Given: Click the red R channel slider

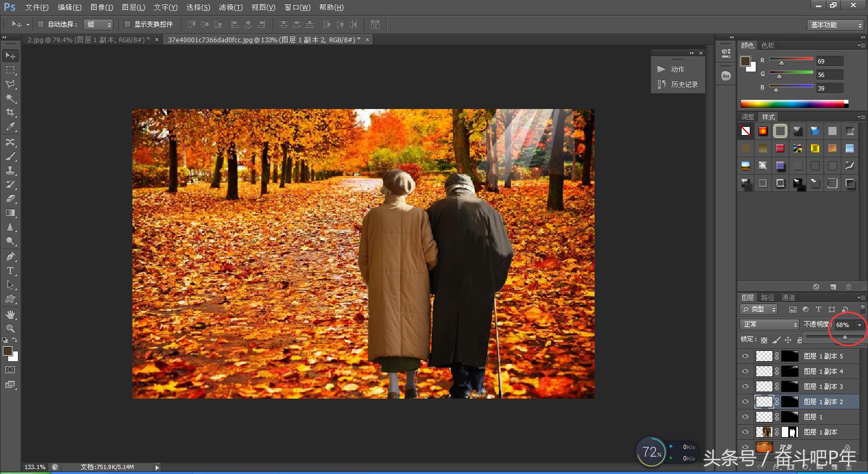Looking at the screenshot, I should pyautogui.click(x=791, y=59).
